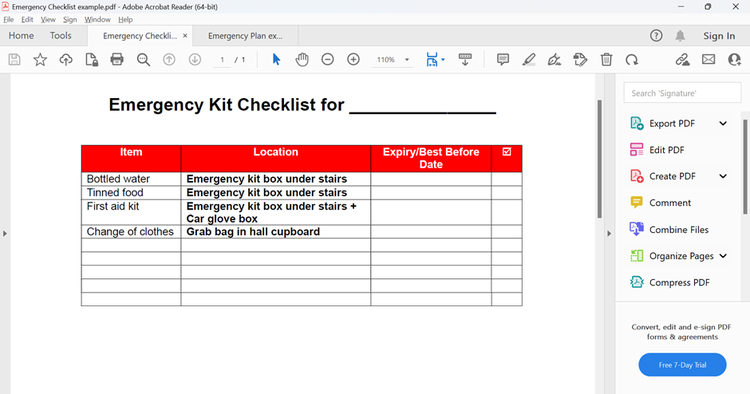Open the Find text magnifier icon

pos(143,59)
